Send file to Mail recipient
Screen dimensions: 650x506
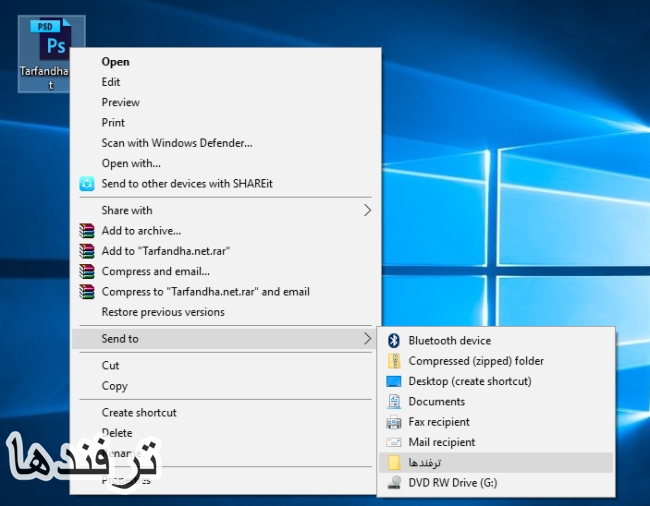tap(441, 442)
